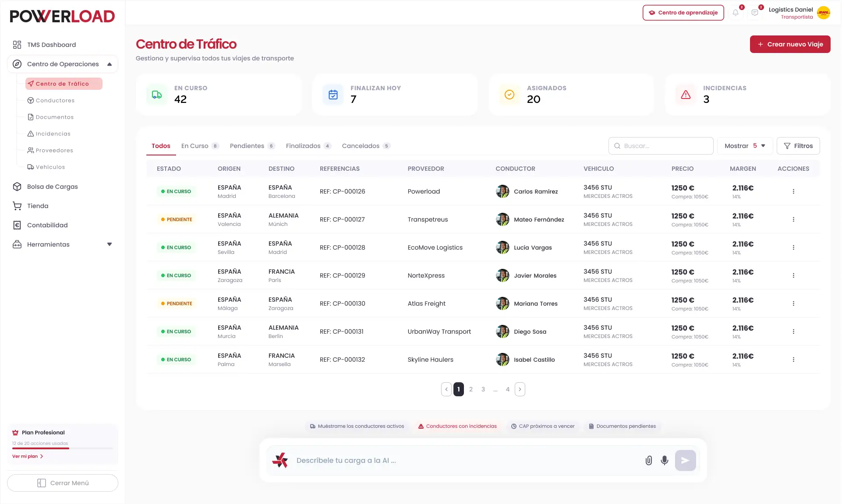Switch to the En Curso tab
The width and height of the screenshot is (842, 504).
200,146
